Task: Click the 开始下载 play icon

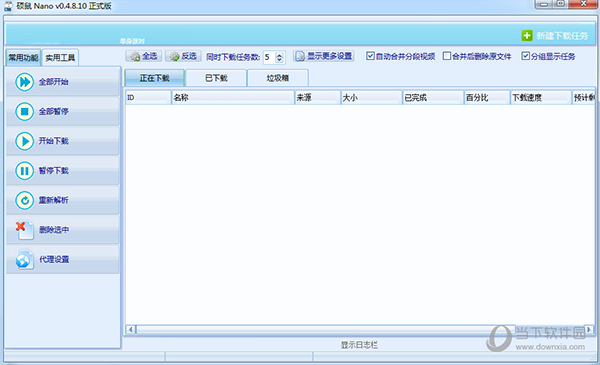Action: click(24, 141)
